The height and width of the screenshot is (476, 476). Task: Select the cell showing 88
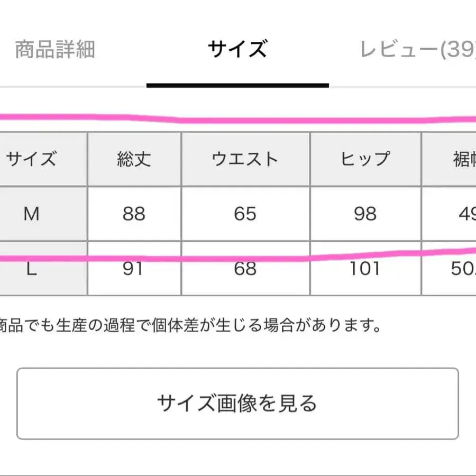pos(134,214)
